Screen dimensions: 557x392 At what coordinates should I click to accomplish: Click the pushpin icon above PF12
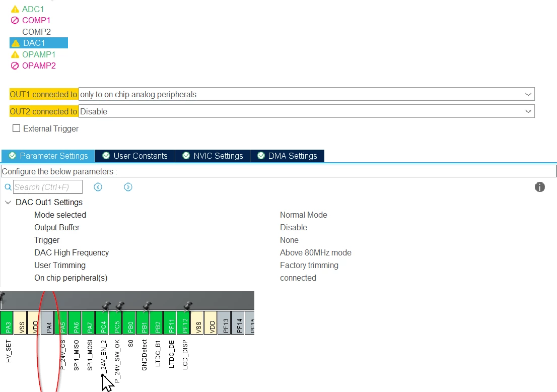click(188, 306)
